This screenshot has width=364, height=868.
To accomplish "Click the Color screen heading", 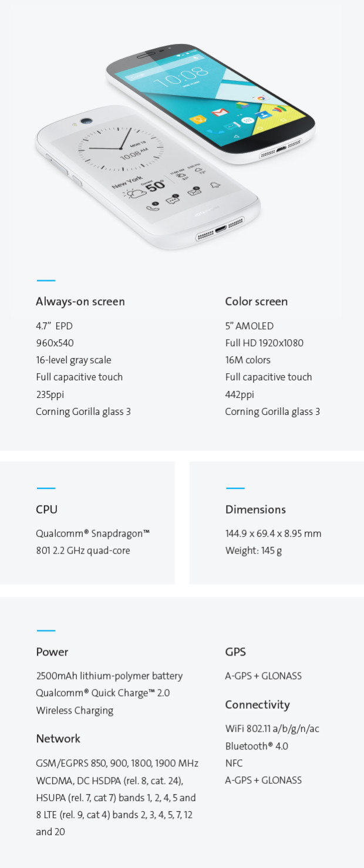I will [x=257, y=302].
